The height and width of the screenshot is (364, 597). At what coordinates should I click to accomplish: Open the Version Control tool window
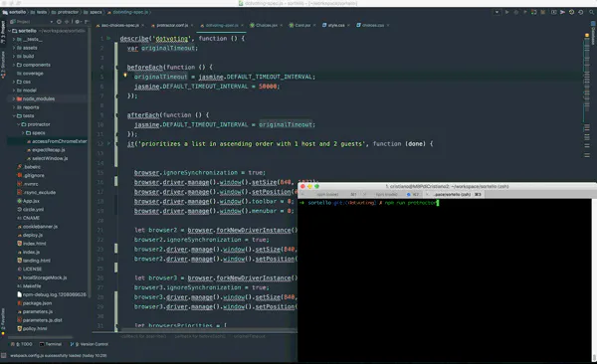[90, 344]
